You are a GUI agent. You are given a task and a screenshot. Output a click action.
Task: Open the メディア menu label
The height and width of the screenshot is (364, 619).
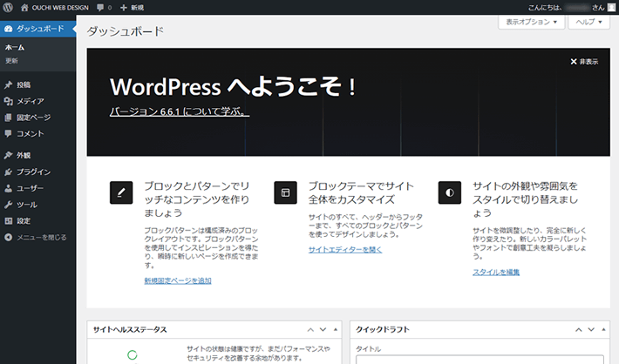(x=31, y=101)
